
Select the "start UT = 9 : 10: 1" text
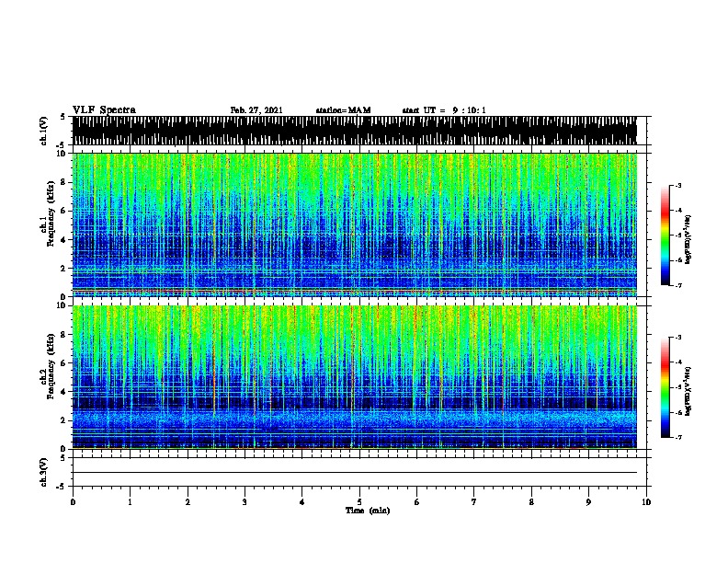point(444,110)
